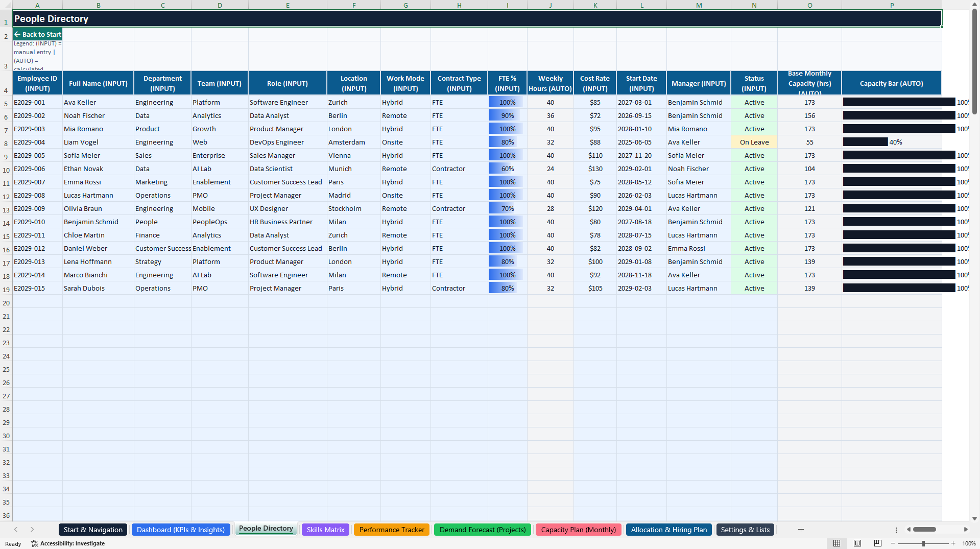The width and height of the screenshot is (980, 549).
Task: Click previous sheet navigation arrow
Action: click(16, 530)
